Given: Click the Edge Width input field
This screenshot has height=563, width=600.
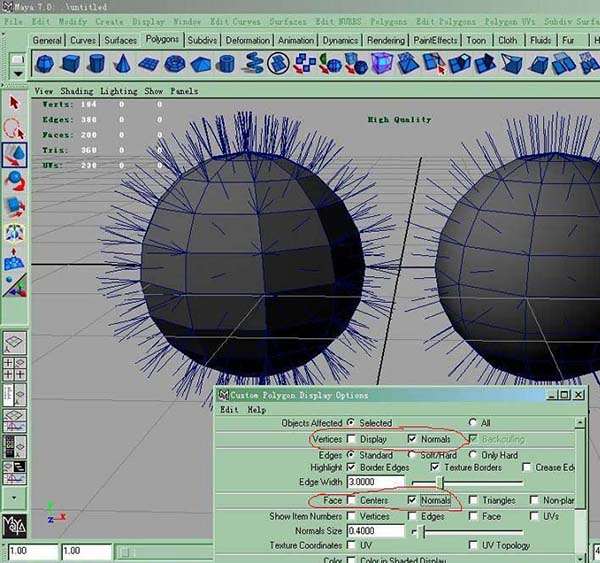Looking at the screenshot, I should (376, 481).
